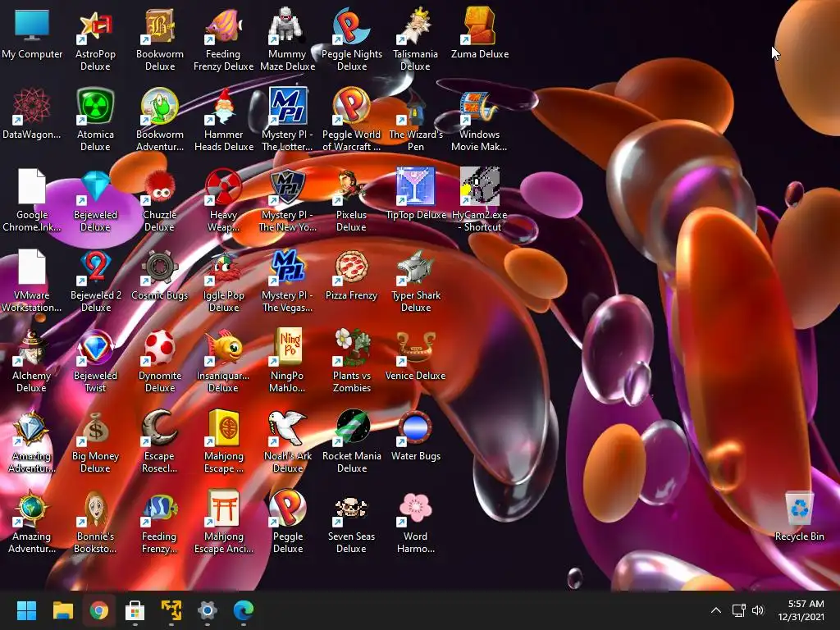Click The Wizard's Pen icon
840x630 pixels.
(x=415, y=106)
